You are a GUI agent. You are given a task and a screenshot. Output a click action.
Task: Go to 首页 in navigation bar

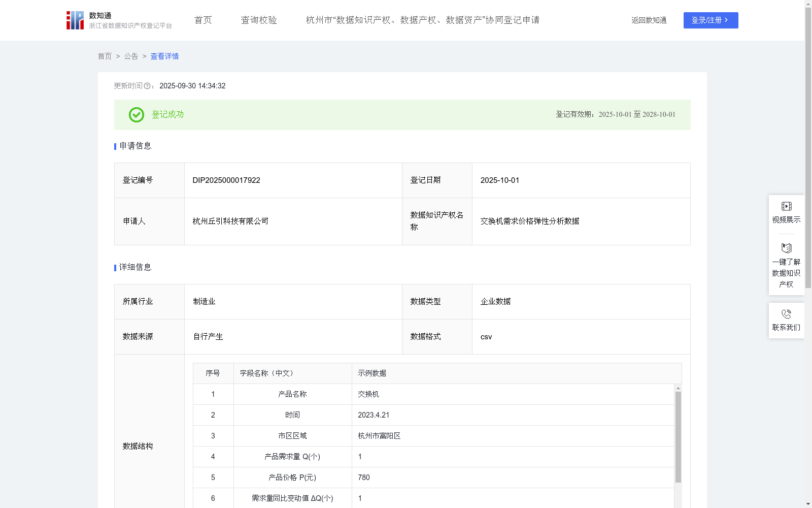pyautogui.click(x=203, y=20)
